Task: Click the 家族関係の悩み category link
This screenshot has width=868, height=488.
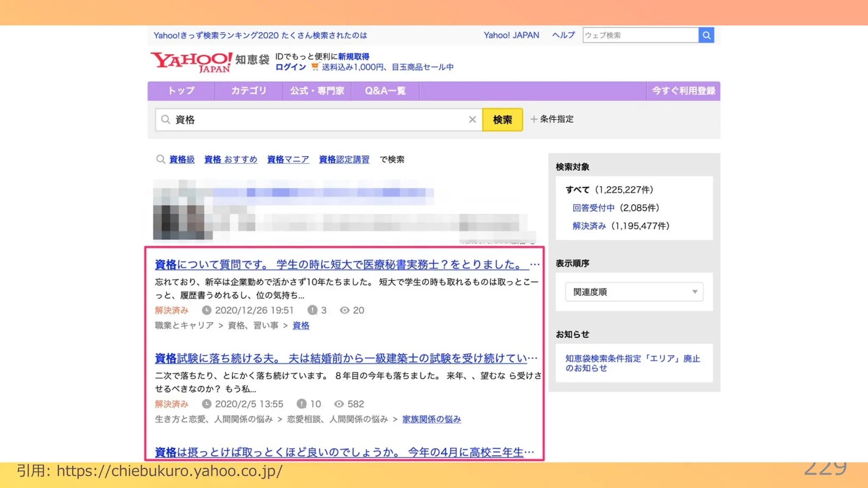Action: (431, 419)
